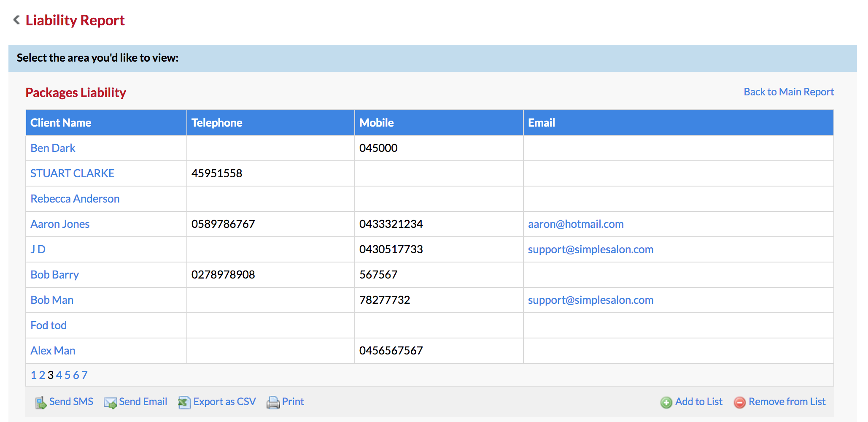The height and width of the screenshot is (422, 868).
Task: Open client Bob Barry
Action: [55, 275]
